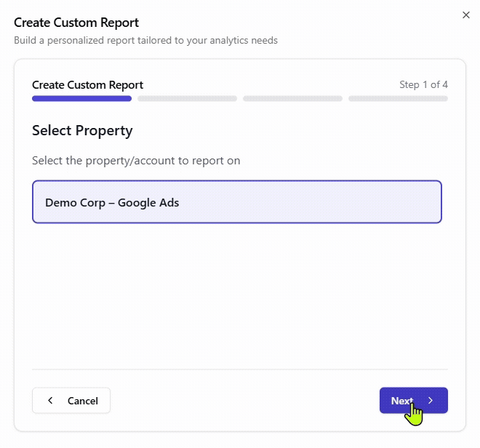Click the fourth progress step bar
The height and width of the screenshot is (448, 480).
(399, 99)
